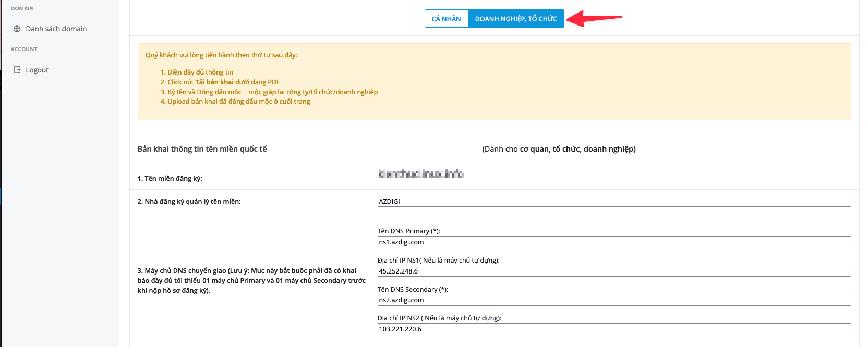Click the globe icon beside Danh sách domain
Viewport: 868px width, 347px height.
(17, 29)
